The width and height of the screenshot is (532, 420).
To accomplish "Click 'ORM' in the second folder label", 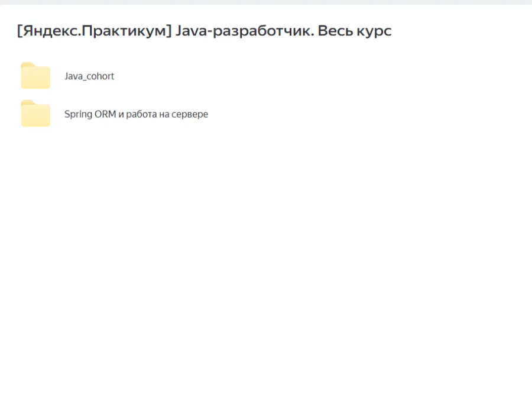I will 105,114.
